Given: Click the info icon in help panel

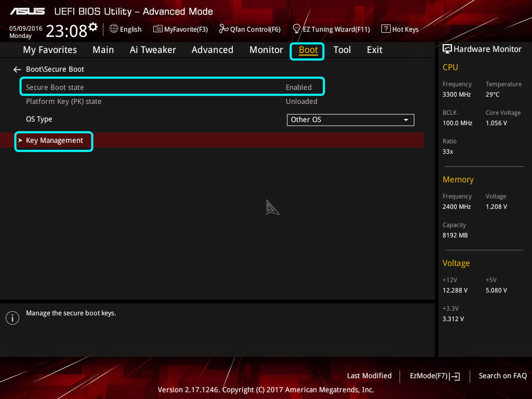Looking at the screenshot, I should click(x=12, y=318).
